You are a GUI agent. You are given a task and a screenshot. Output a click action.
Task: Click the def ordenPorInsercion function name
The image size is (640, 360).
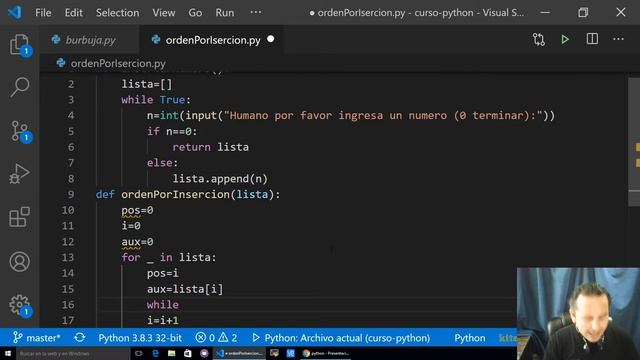coord(176,194)
